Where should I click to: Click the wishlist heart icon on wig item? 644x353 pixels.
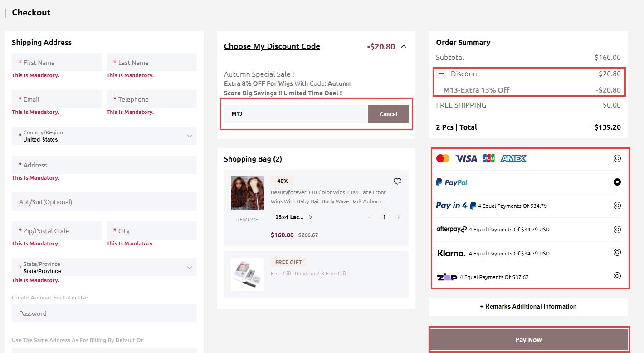click(x=397, y=181)
